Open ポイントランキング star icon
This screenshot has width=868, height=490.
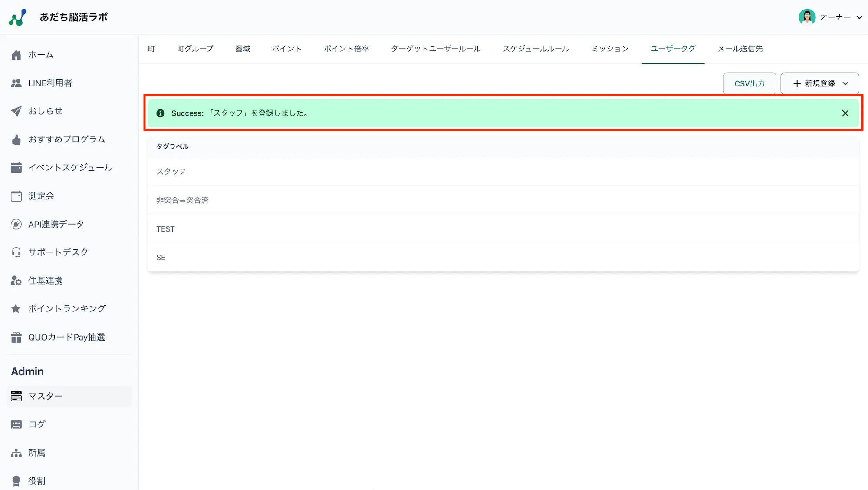pos(16,308)
